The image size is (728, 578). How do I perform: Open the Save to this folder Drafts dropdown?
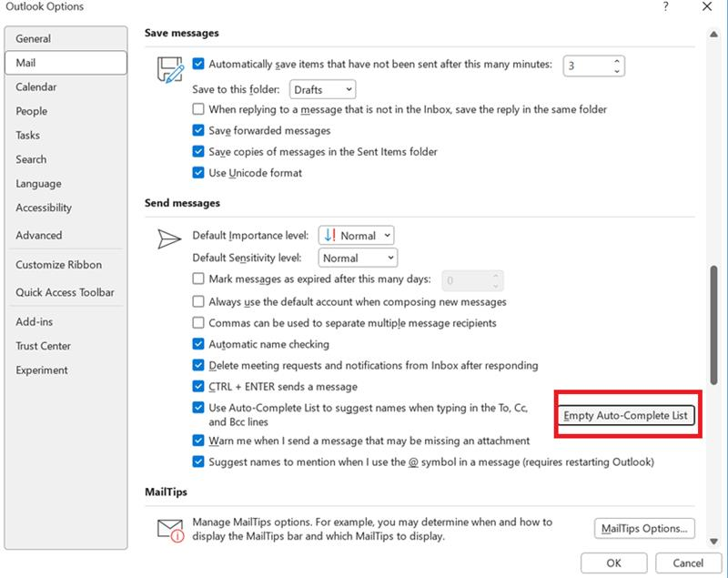pos(323,89)
